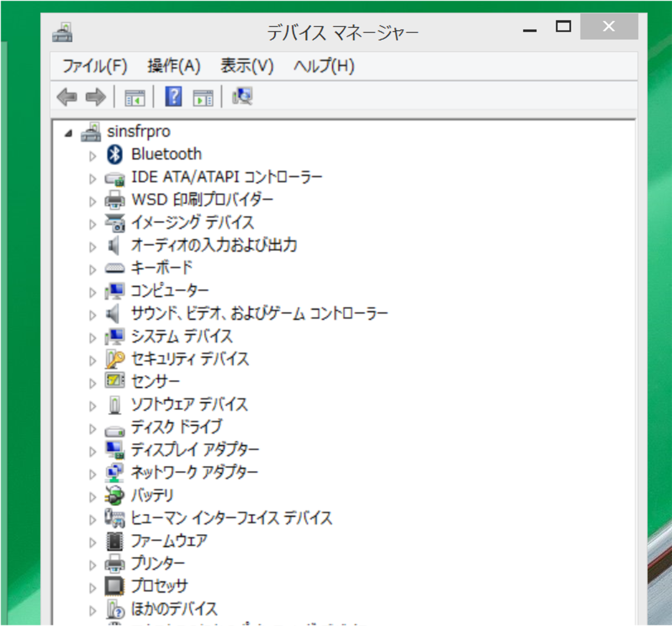Click the Bluetooth category icon
The width and height of the screenshot is (672, 626).
coord(115,154)
